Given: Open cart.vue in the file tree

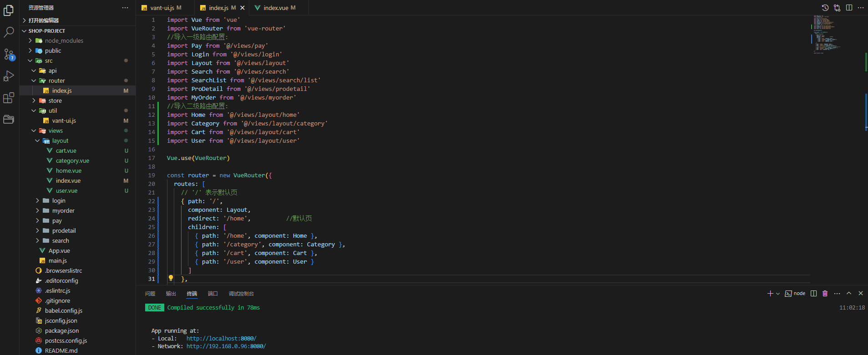Looking at the screenshot, I should point(78,151).
